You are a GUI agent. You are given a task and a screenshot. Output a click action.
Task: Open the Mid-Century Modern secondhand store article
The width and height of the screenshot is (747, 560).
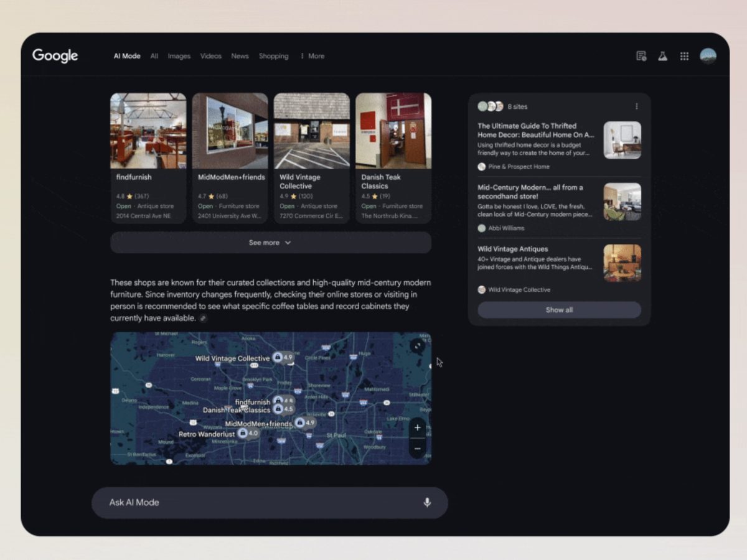(530, 192)
